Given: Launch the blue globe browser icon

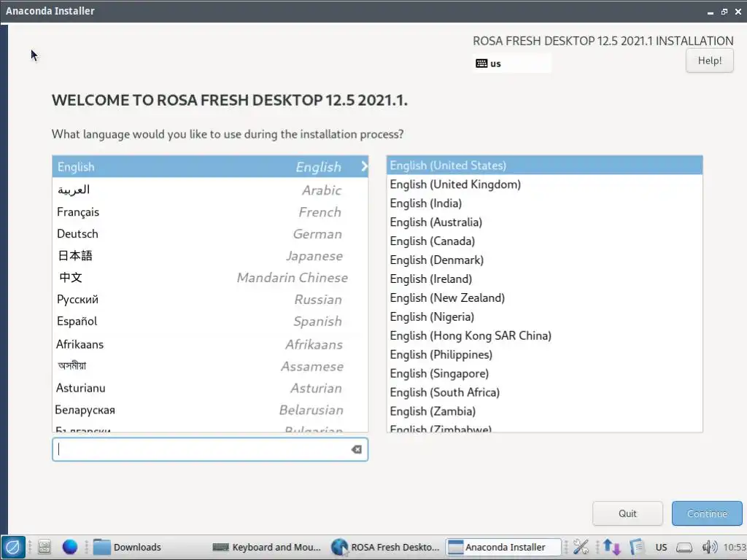Looking at the screenshot, I should 69,547.
